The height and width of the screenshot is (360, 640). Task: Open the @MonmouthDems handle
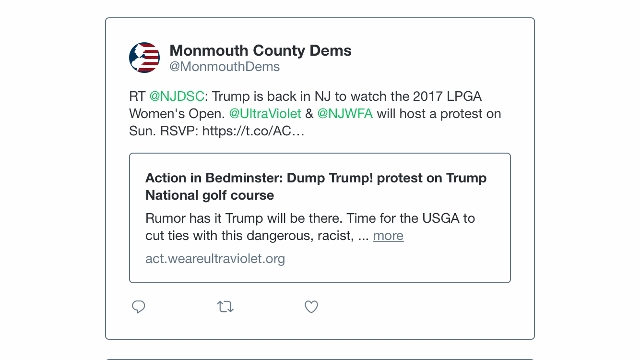click(x=224, y=67)
